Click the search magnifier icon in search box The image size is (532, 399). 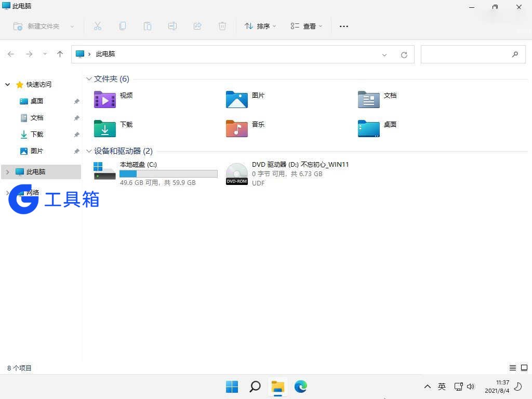pos(515,54)
